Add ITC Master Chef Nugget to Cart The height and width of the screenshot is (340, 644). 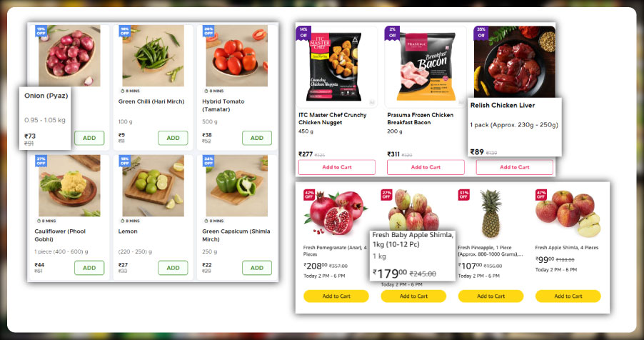point(337,167)
